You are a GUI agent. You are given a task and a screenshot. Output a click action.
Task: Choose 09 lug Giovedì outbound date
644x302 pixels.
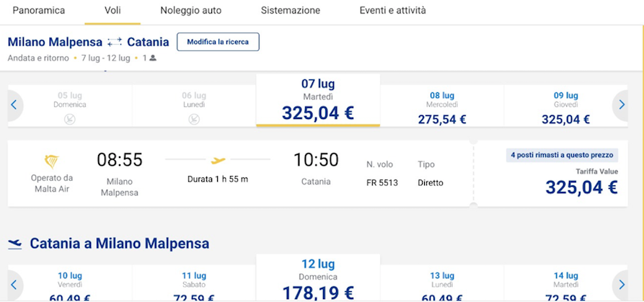pos(565,108)
